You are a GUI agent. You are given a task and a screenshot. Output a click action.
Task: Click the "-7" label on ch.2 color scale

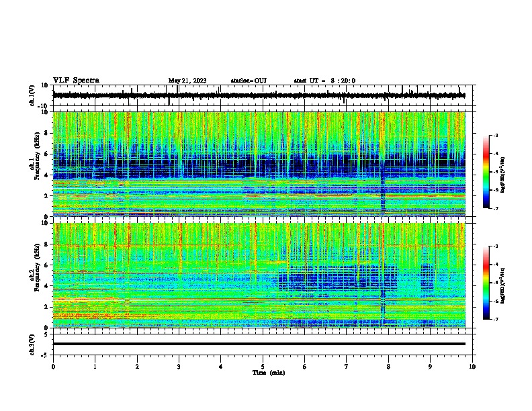click(x=496, y=319)
